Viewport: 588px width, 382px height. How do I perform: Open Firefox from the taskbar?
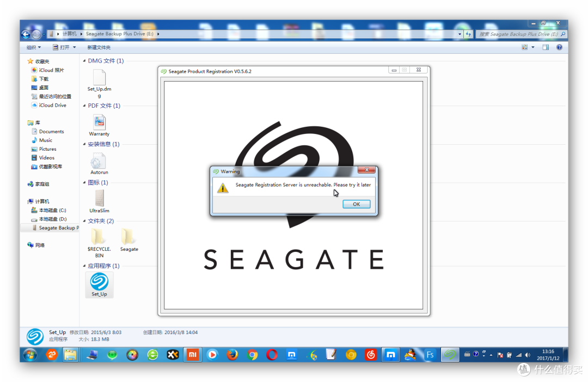[x=232, y=354]
